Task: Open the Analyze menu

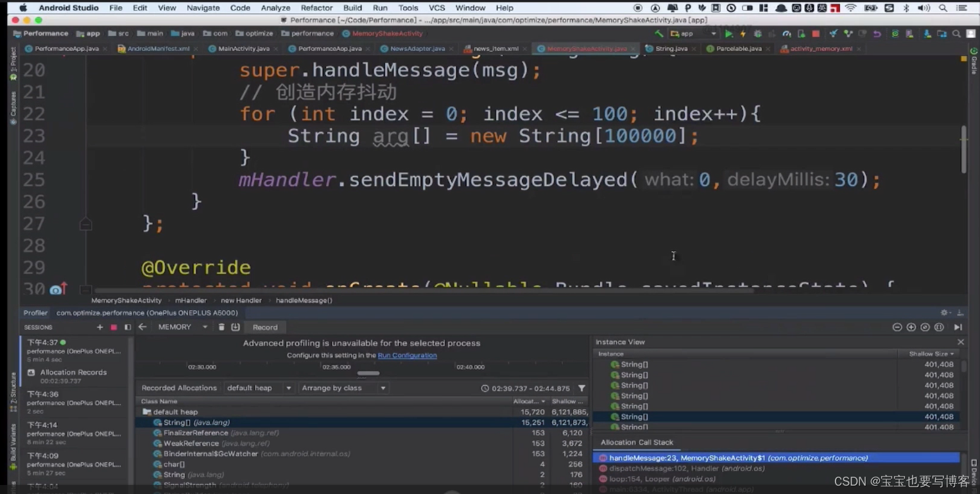Action: [x=275, y=8]
